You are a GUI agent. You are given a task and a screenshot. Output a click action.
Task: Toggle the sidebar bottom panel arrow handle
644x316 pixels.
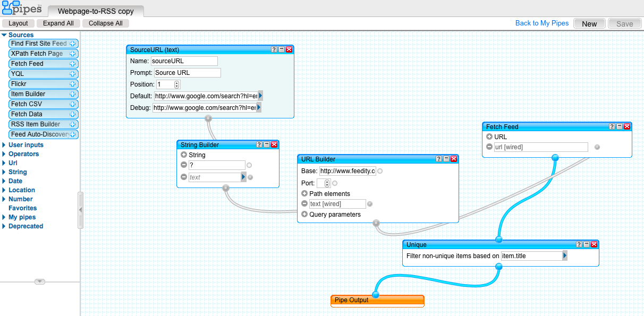point(40,281)
